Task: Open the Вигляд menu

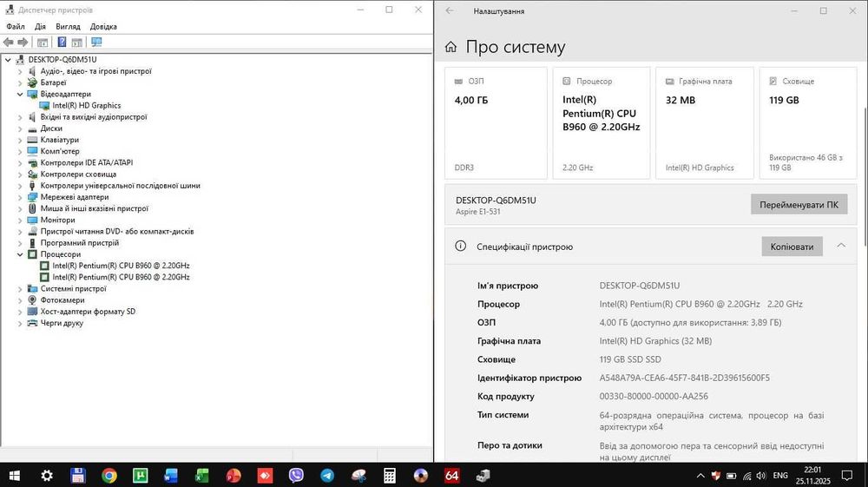Action: (x=68, y=26)
